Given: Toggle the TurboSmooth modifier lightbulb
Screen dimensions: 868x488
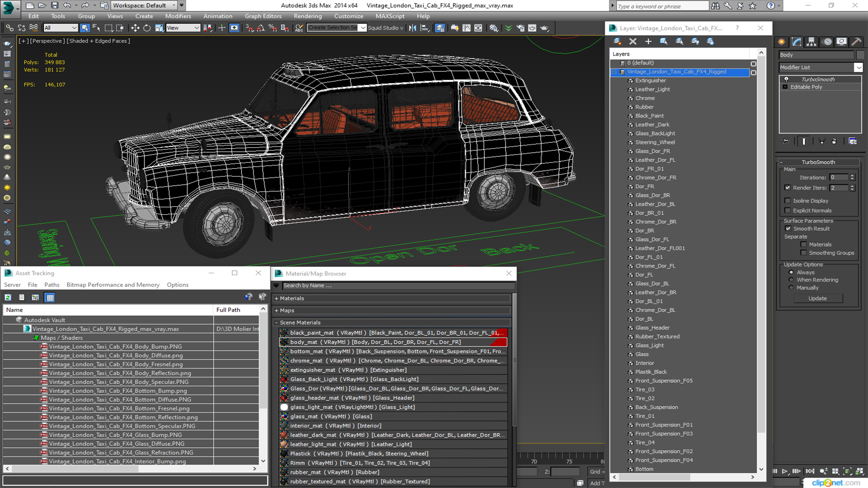Looking at the screenshot, I should (x=786, y=79).
